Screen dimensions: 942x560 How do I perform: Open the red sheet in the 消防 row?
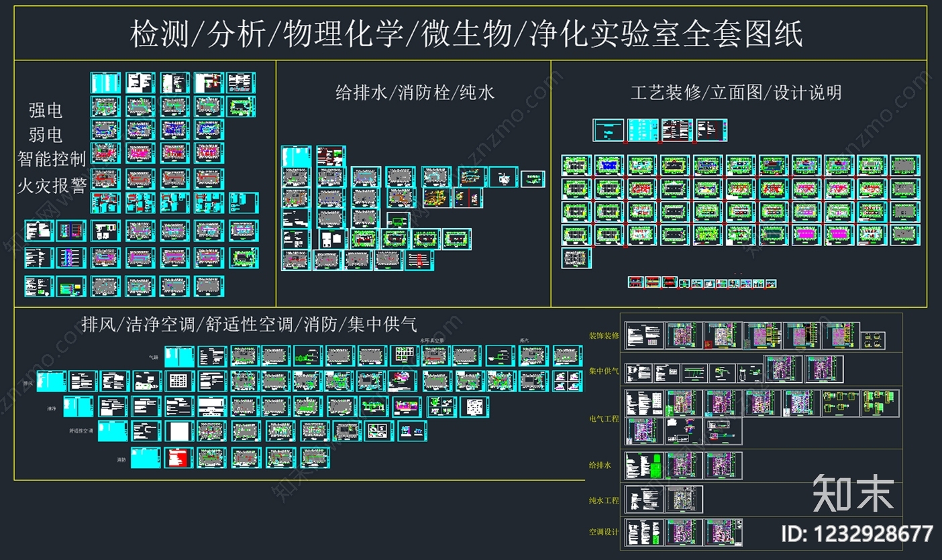180,458
